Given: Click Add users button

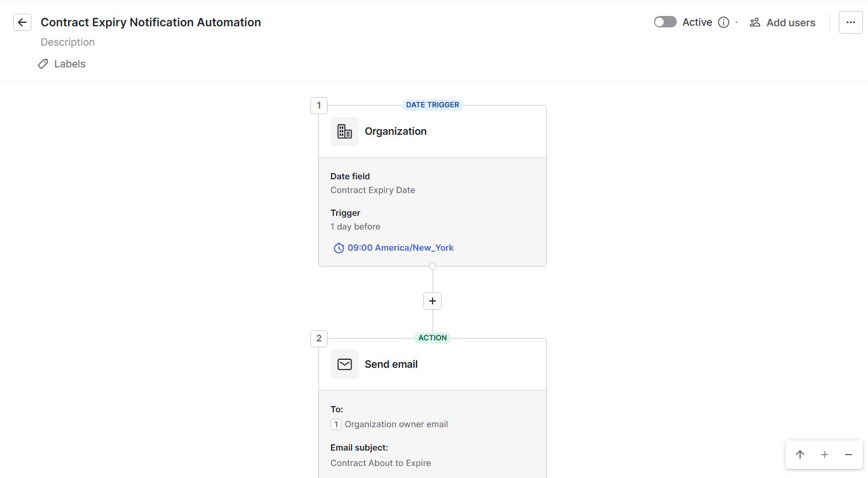Looking at the screenshot, I should 782,22.
